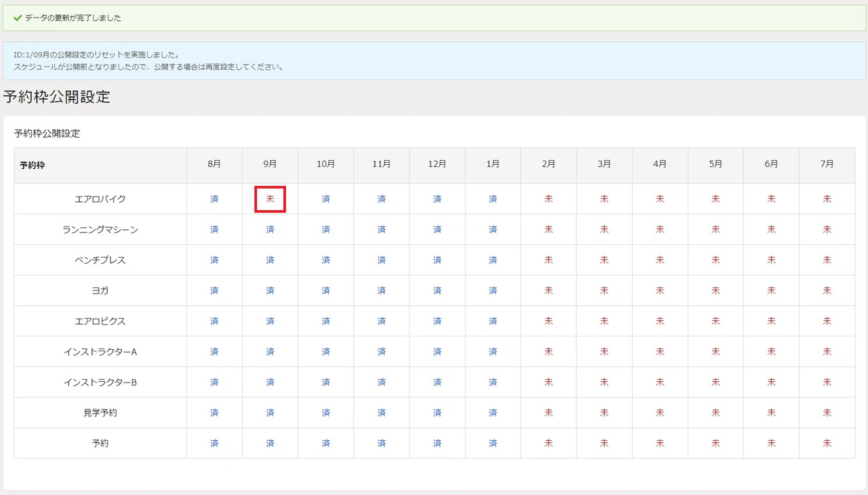The height and width of the screenshot is (495, 868).
Task: Click the ベンチプレス row label
Action: pyautogui.click(x=100, y=260)
